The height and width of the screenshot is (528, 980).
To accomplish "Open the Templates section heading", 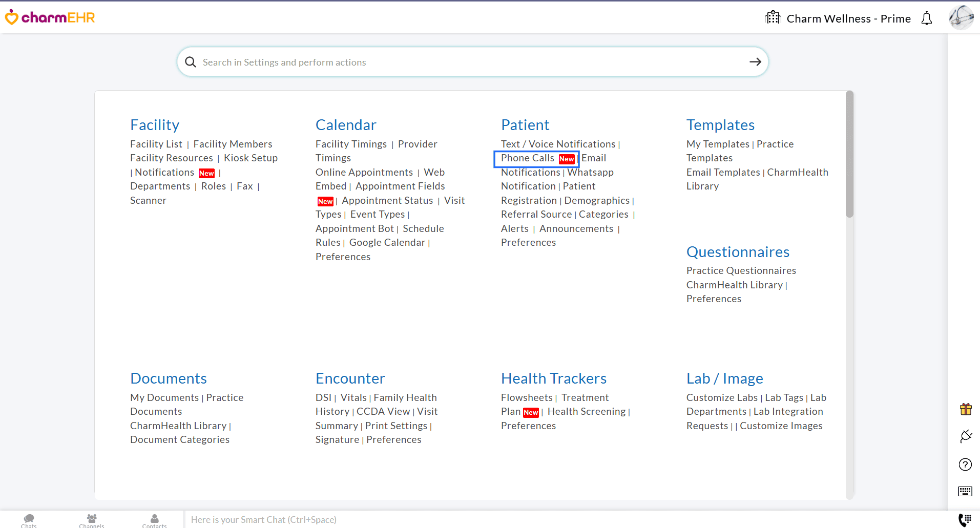I will [x=720, y=125].
